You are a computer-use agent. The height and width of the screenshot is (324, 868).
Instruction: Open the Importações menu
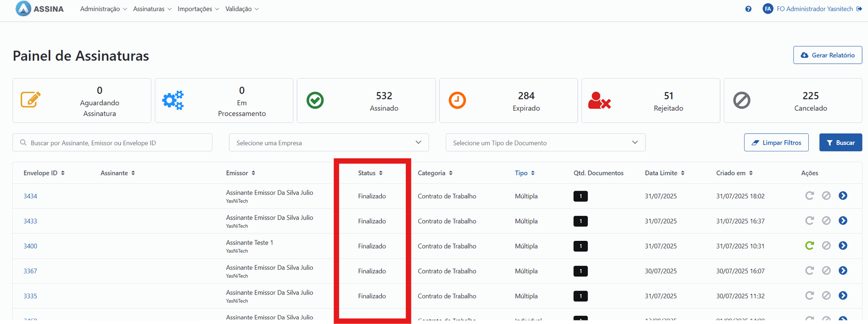[x=198, y=9]
